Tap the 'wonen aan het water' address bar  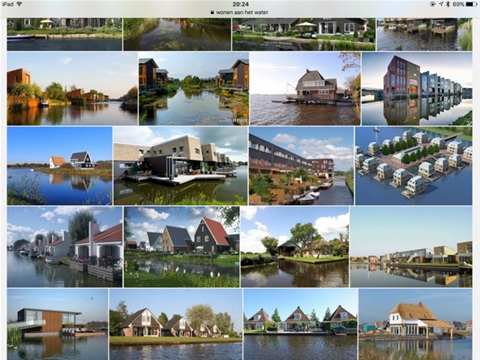(x=240, y=12)
